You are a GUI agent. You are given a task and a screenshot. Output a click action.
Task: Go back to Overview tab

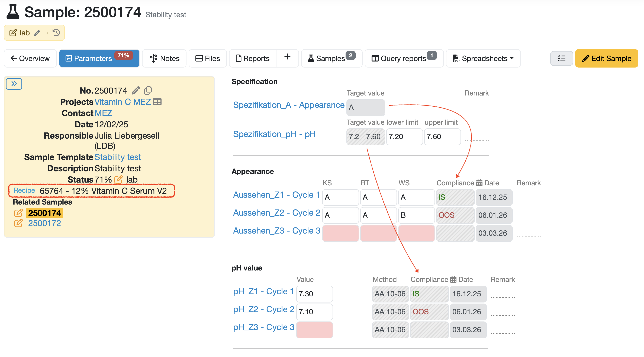(x=30, y=58)
